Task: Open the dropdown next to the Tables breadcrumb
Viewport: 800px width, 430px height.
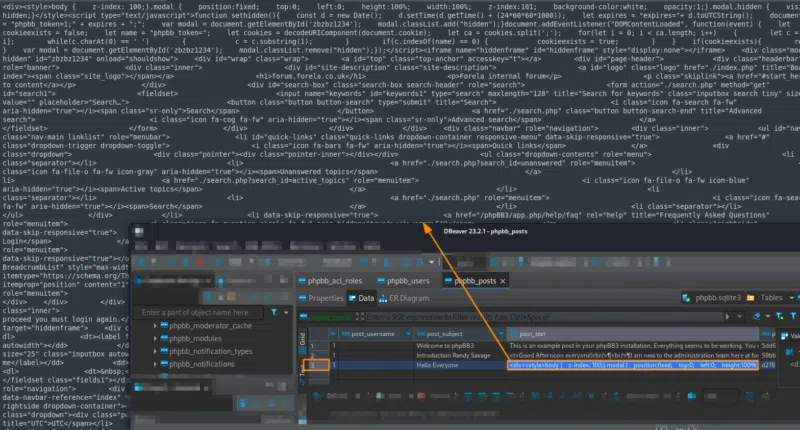Action: click(x=791, y=298)
